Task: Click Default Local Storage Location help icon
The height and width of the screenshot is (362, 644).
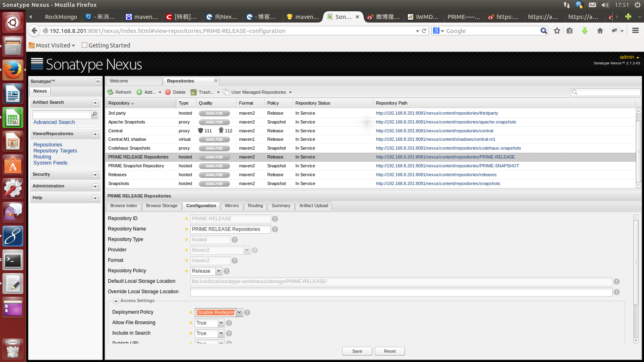Action: (x=617, y=282)
